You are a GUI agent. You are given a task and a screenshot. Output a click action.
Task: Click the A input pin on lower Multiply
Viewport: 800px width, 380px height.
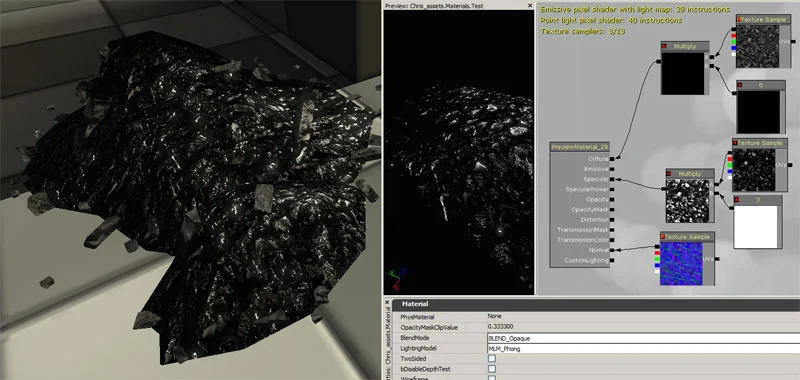(716, 184)
